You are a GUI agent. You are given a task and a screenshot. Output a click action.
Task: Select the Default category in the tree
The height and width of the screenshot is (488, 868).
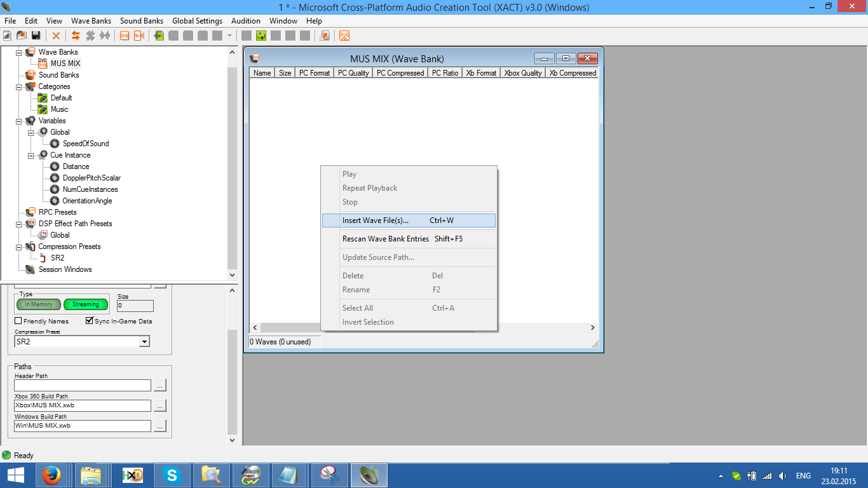tap(61, 98)
